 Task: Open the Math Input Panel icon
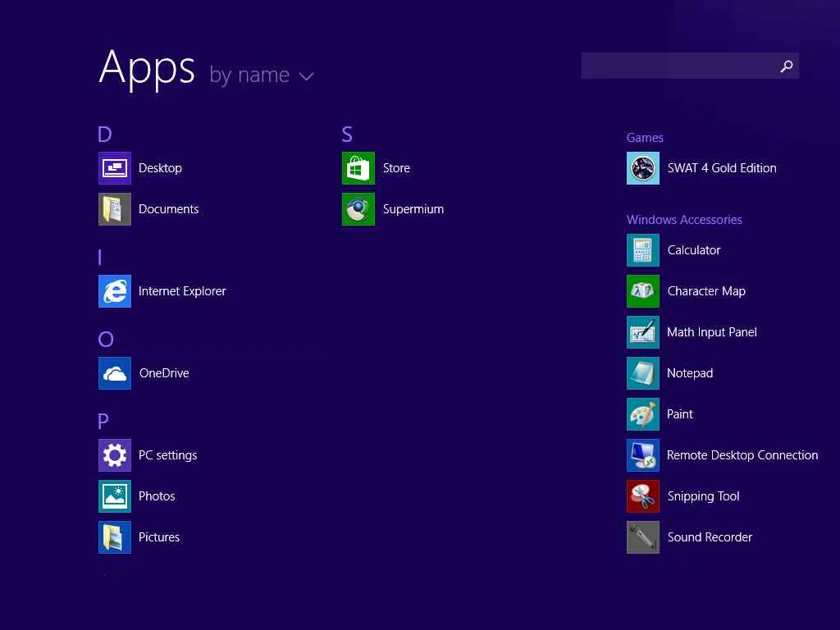643,332
